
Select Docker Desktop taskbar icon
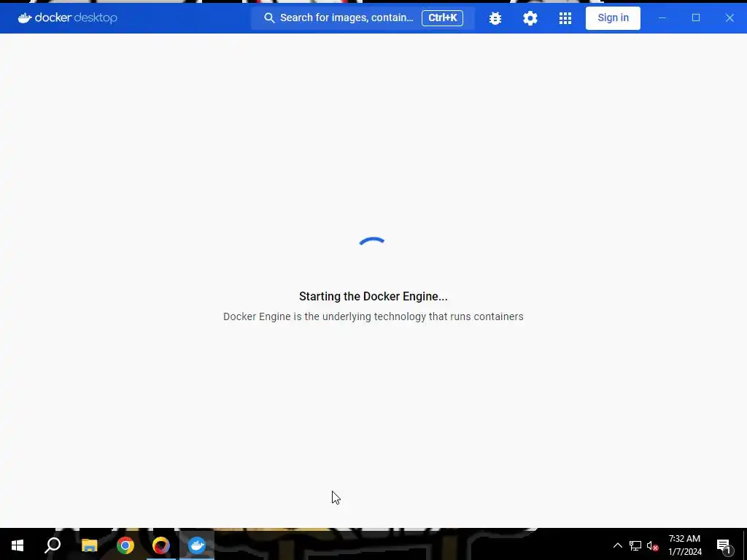pos(197,545)
